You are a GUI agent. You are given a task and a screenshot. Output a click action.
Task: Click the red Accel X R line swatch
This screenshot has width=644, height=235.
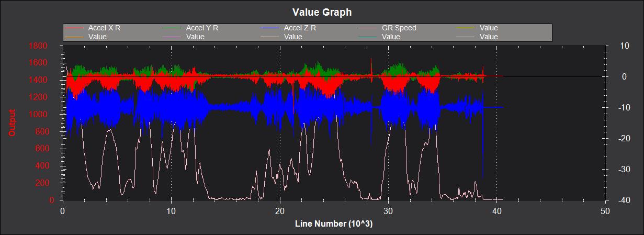(x=75, y=28)
